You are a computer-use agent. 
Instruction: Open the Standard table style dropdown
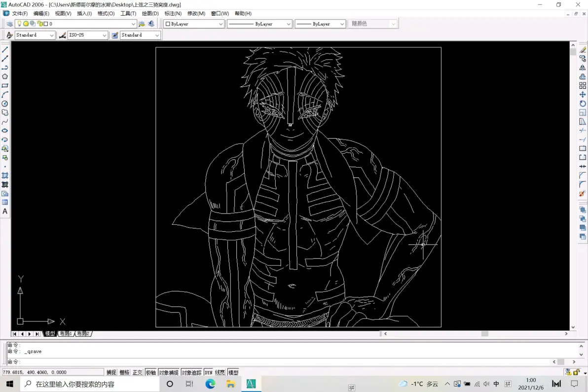140,35
